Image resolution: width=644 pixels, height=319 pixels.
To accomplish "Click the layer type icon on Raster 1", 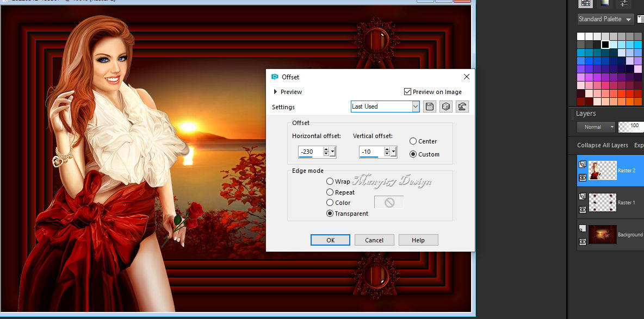I will coord(582,196).
